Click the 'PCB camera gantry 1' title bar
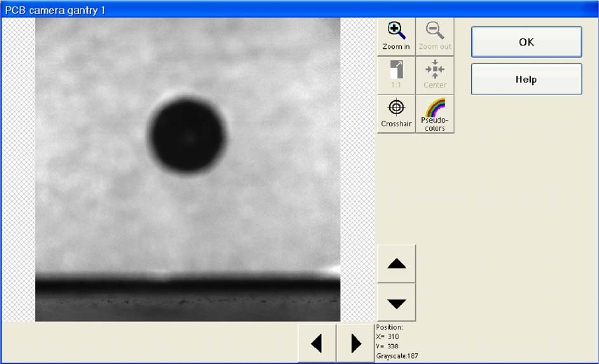The height and width of the screenshot is (364, 599). pyautogui.click(x=299, y=9)
